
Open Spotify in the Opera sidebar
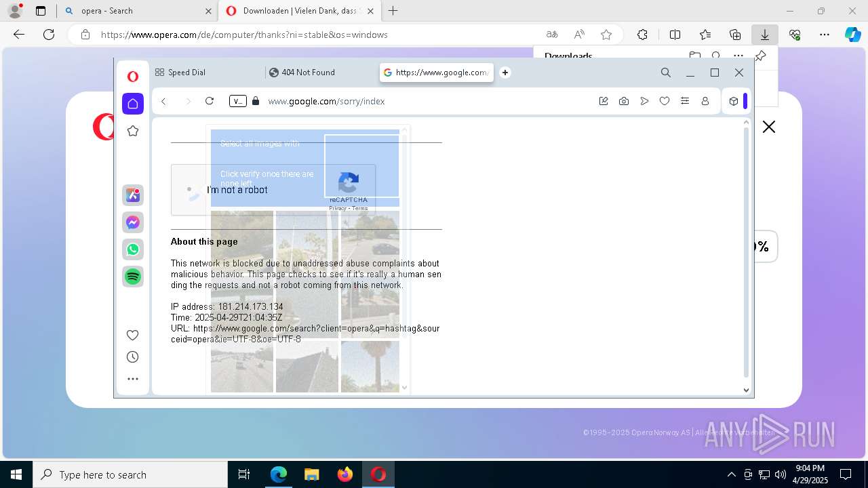click(133, 277)
